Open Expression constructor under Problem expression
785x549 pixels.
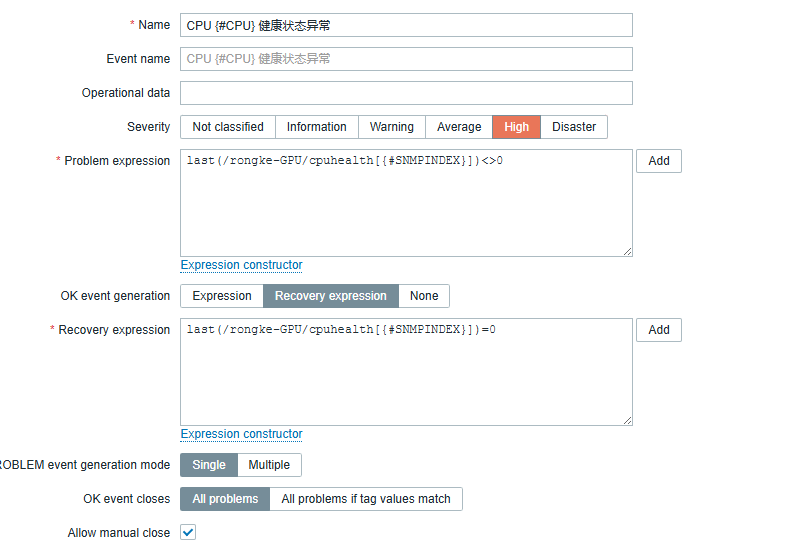241,265
